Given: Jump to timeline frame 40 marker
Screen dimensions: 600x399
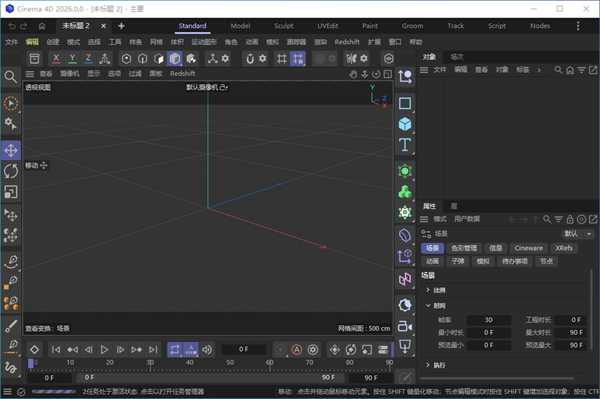Looking at the screenshot, I should [x=190, y=363].
